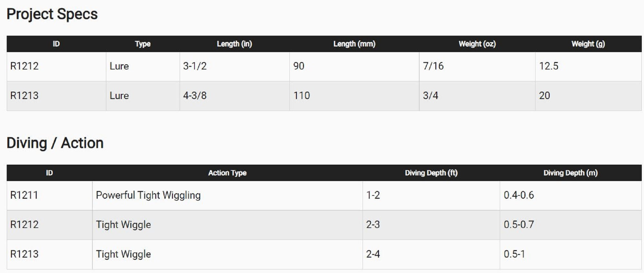Click the 7/16 weight cell
This screenshot has height=273, width=644.
pos(433,66)
